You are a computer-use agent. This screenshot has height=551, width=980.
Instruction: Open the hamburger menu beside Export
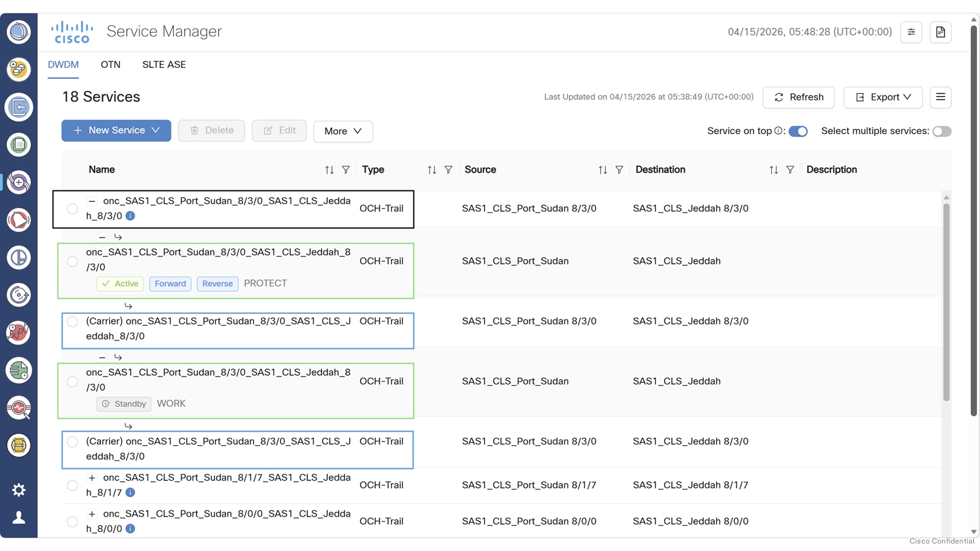940,97
